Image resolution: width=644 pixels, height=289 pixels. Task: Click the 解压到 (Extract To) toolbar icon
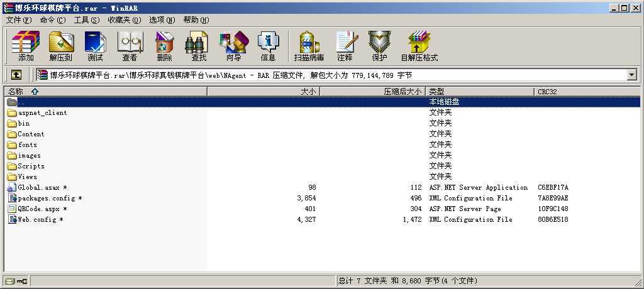tap(61, 46)
